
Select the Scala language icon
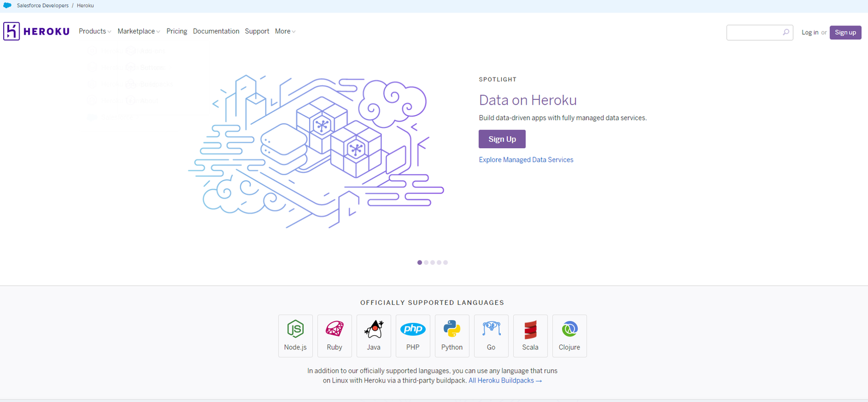click(530, 329)
